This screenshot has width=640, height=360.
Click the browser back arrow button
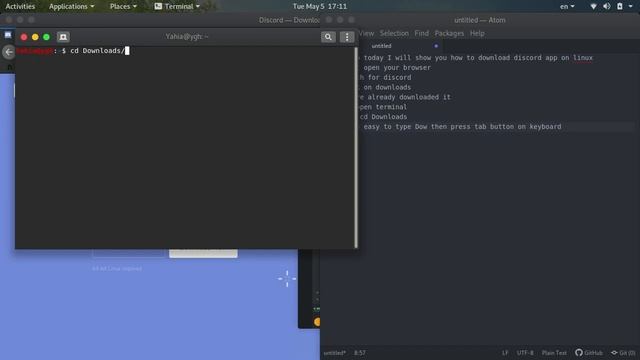click(x=9, y=52)
